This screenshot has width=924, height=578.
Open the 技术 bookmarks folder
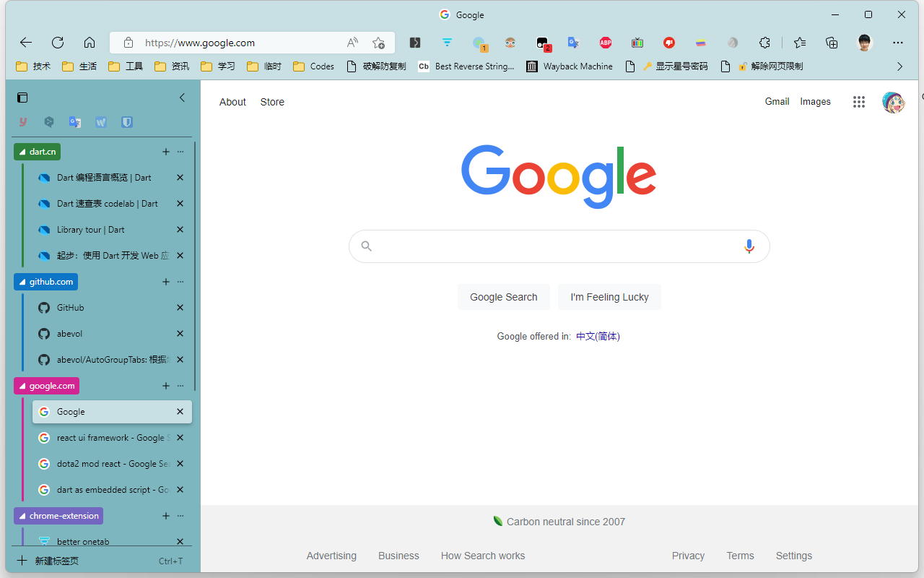click(33, 66)
